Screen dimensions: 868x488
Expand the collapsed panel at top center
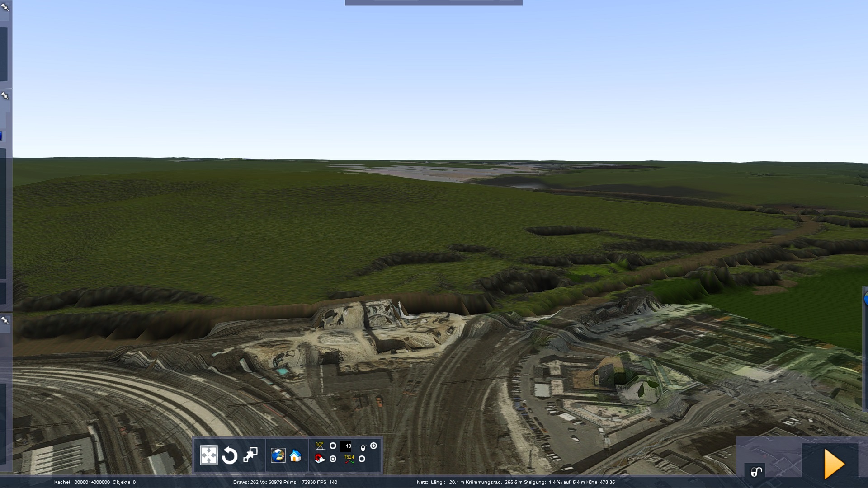pos(433,3)
